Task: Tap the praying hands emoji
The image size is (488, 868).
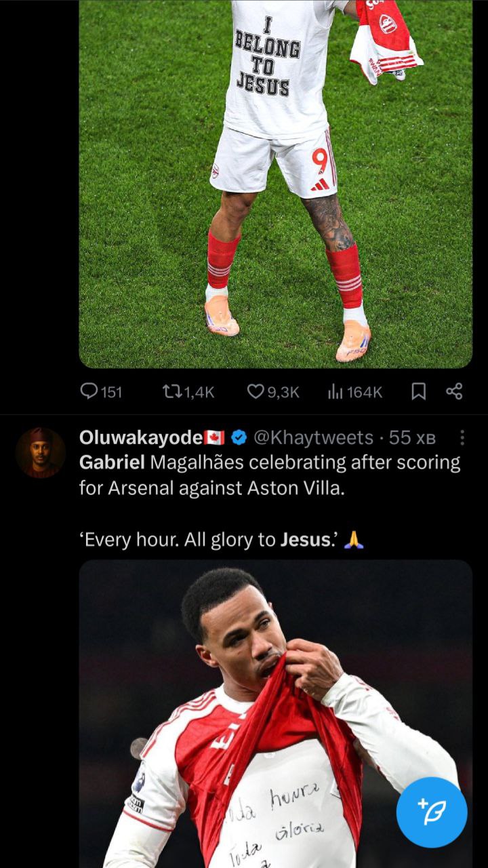Action: (354, 540)
